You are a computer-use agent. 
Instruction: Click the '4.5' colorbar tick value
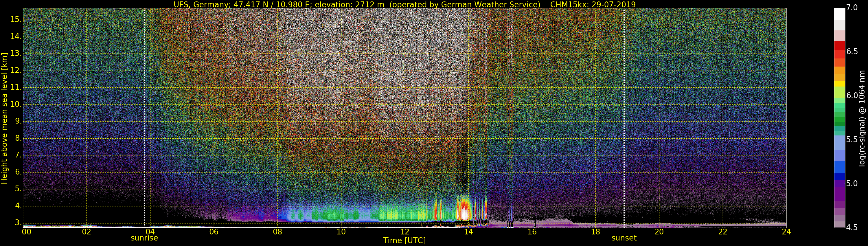click(x=852, y=227)
